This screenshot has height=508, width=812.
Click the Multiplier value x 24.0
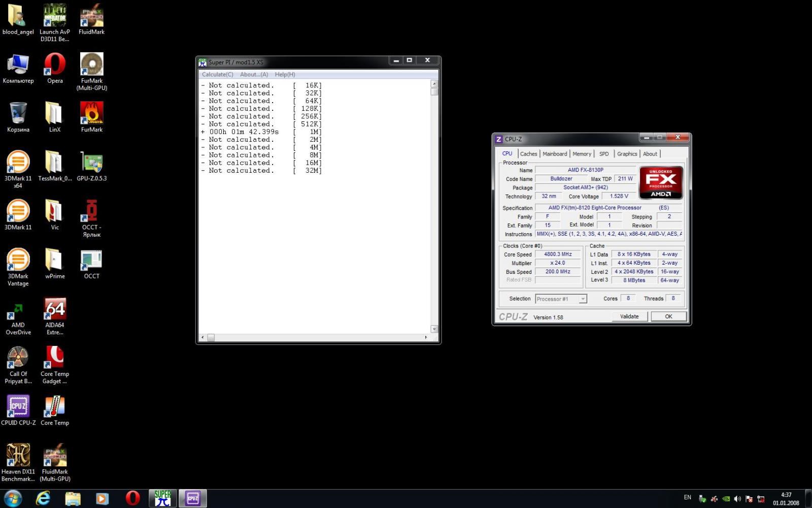[558, 263]
